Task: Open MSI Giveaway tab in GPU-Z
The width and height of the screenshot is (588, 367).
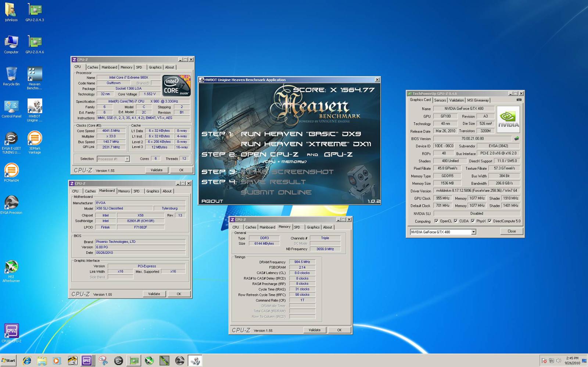Action: [x=478, y=100]
